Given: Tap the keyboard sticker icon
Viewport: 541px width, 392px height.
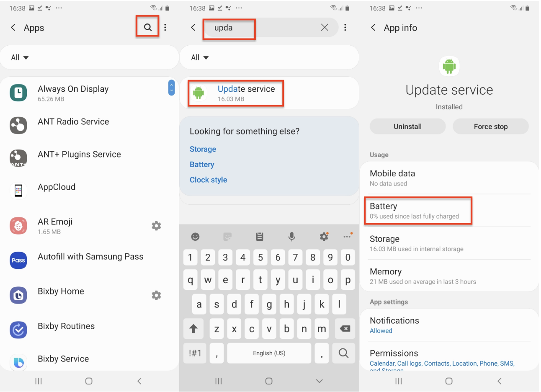Looking at the screenshot, I should click(227, 237).
